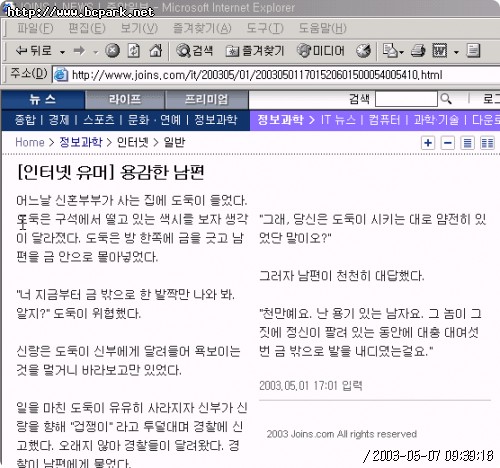
Task: Open the 보기(V) menu
Action: (139, 28)
